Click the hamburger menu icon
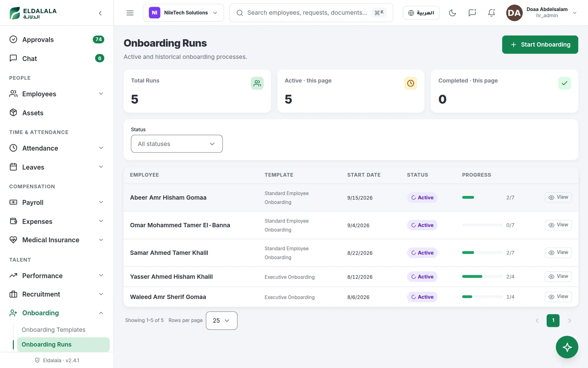 coord(130,13)
